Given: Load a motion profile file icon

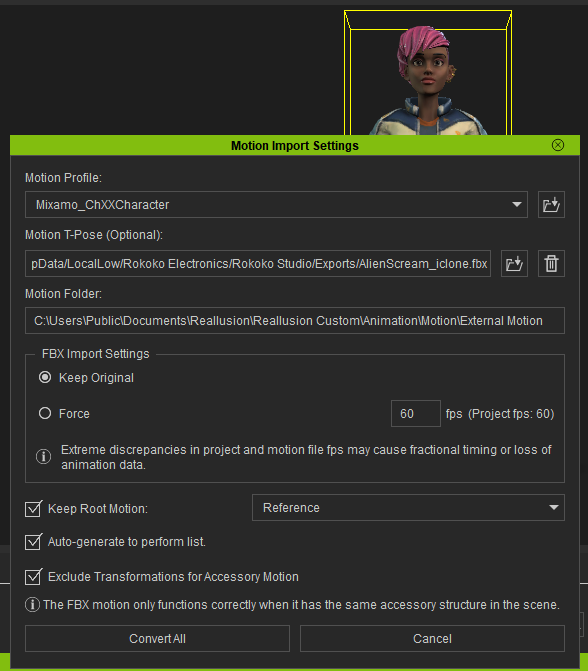Looking at the screenshot, I should (x=551, y=205).
